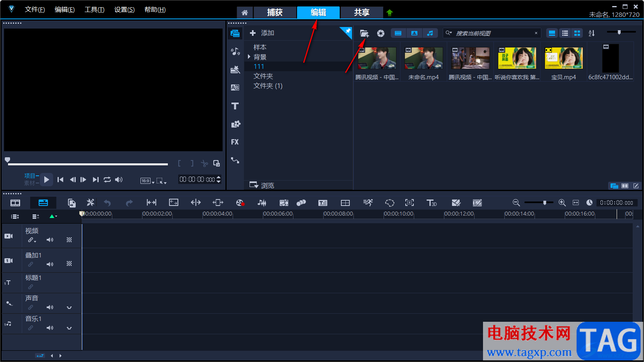
Task: Click the capture/record aperture icon in the library toolbar
Action: [x=381, y=33]
